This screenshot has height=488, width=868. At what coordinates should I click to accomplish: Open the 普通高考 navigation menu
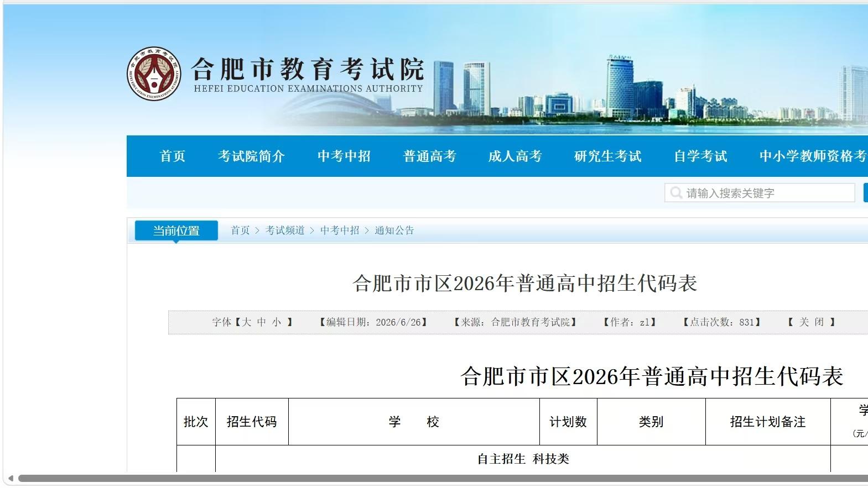pyautogui.click(x=430, y=156)
